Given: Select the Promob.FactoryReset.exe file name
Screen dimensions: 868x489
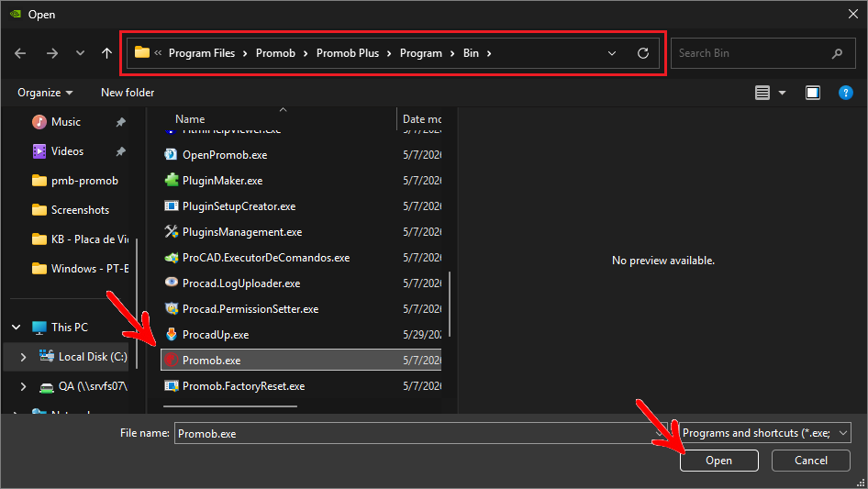Looking at the screenshot, I should click(243, 386).
